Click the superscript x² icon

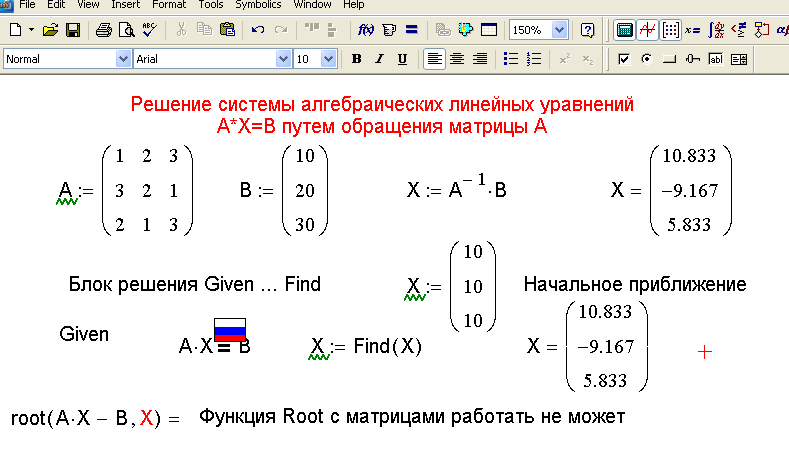(565, 59)
